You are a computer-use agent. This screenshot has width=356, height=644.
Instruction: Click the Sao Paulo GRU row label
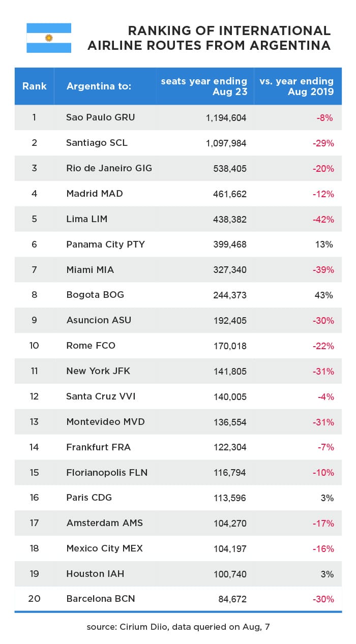coord(101,117)
